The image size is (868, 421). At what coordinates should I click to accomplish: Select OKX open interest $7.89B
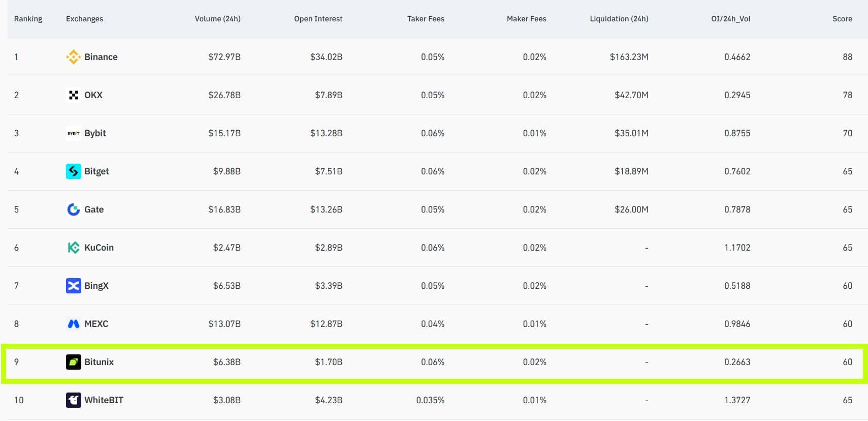point(329,95)
